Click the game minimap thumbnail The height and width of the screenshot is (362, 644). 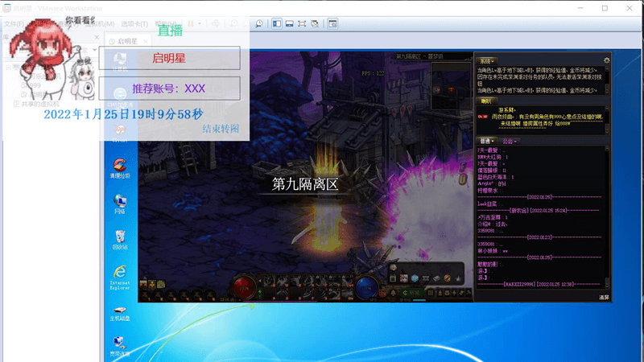[x=451, y=86]
